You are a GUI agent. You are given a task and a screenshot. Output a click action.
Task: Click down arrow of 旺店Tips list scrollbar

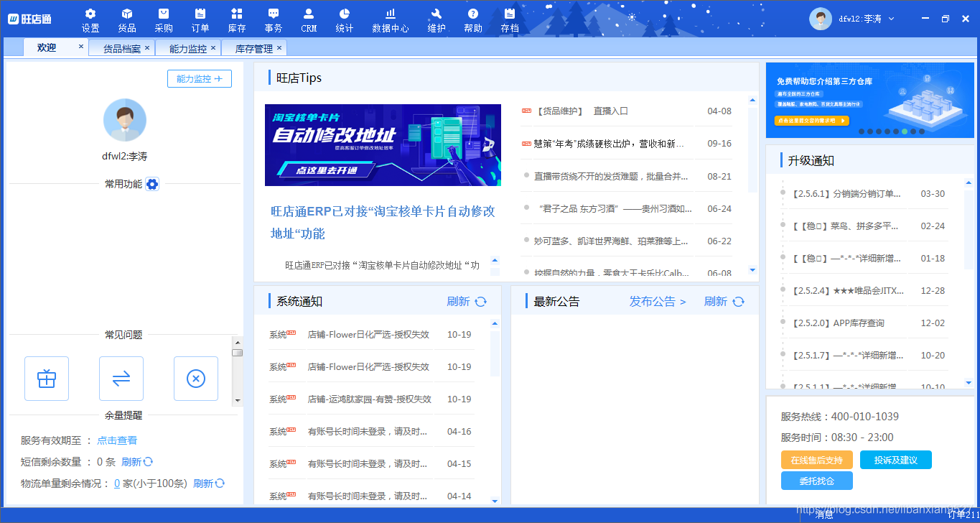(x=752, y=270)
